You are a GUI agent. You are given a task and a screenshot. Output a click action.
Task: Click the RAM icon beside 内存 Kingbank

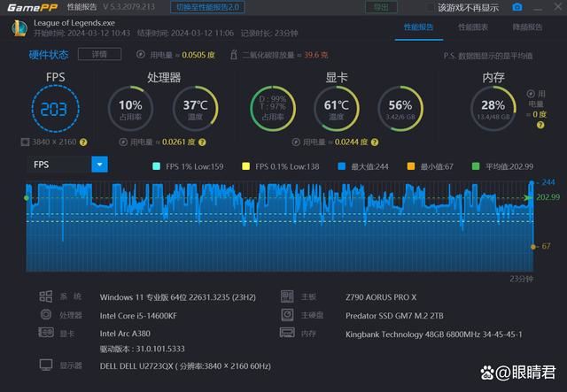tap(287, 332)
